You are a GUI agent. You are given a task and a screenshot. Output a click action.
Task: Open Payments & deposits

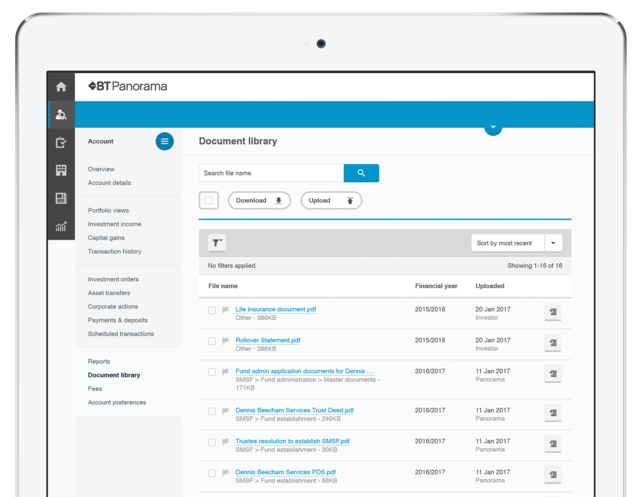pyautogui.click(x=118, y=320)
